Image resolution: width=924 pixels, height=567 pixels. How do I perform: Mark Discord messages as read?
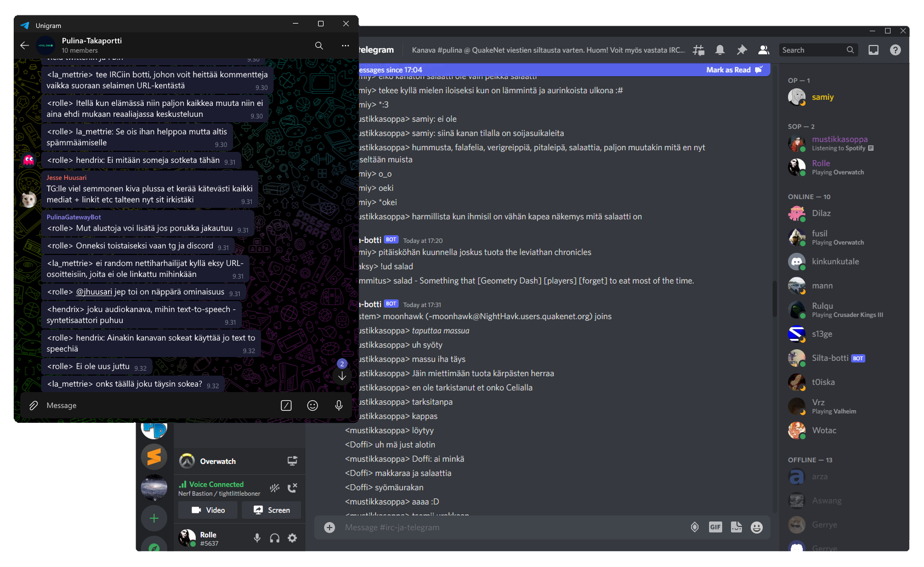pos(734,70)
